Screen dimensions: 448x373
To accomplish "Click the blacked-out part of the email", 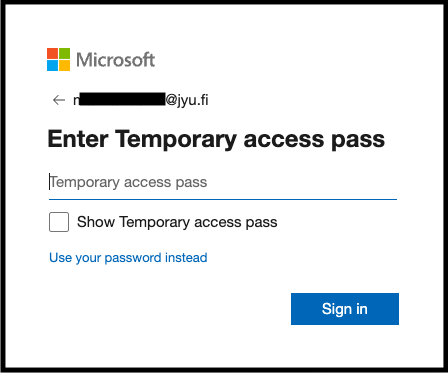I will point(123,99).
